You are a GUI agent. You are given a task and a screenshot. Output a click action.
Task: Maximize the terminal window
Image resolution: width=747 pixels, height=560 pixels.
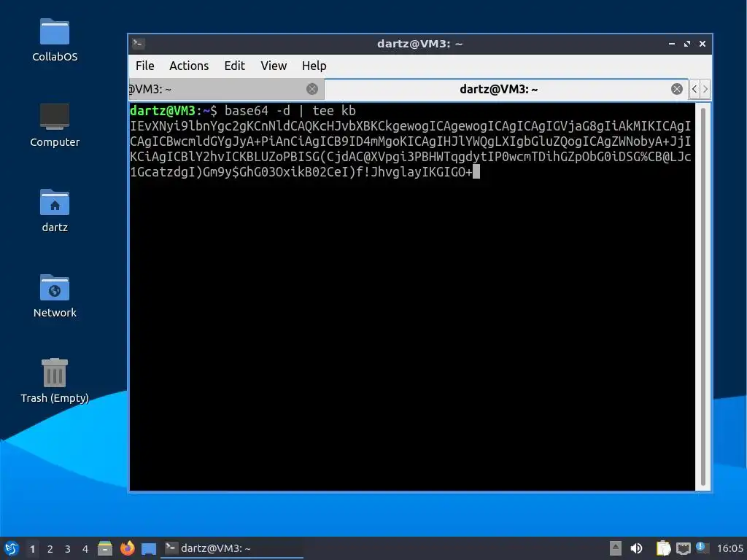tap(687, 44)
